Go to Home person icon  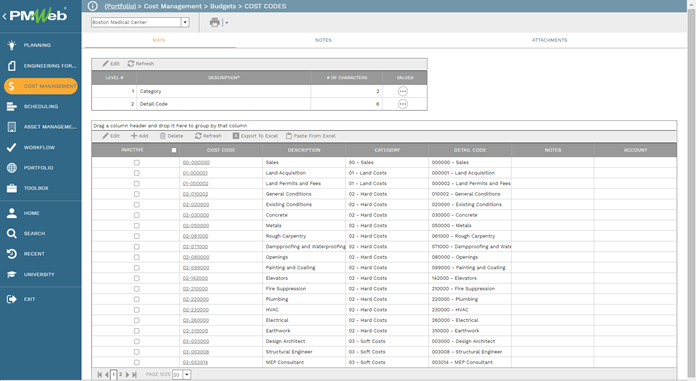(x=12, y=213)
